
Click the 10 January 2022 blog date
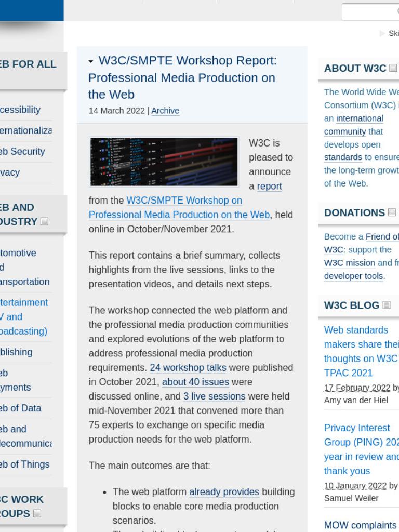pyautogui.click(x=355, y=486)
